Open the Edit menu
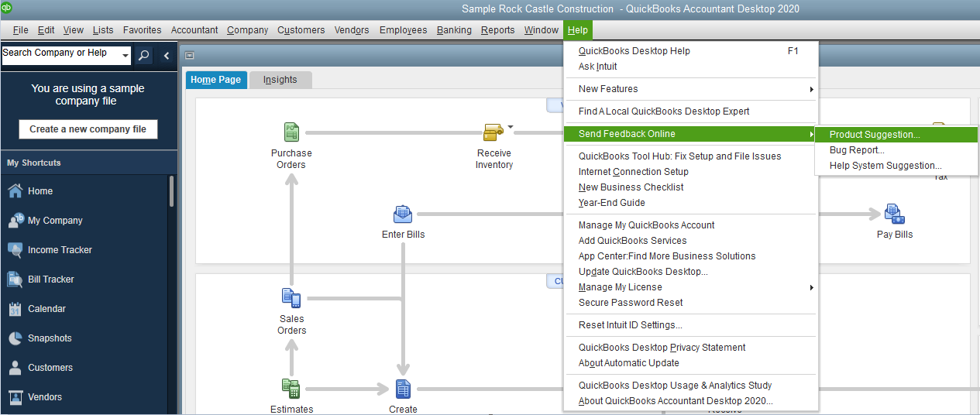 click(46, 30)
